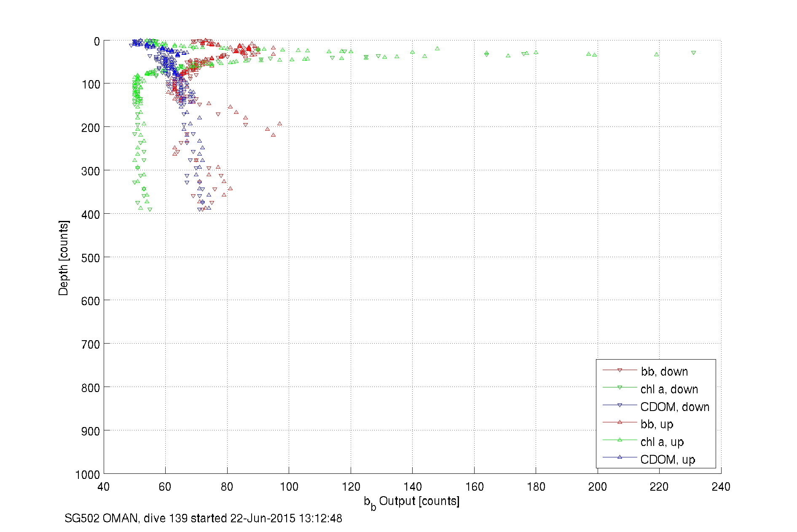Click the blue down-triangle marker for 'CDOM, down' in legend
Viewport: 797px width, 532px height.
pyautogui.click(x=620, y=405)
